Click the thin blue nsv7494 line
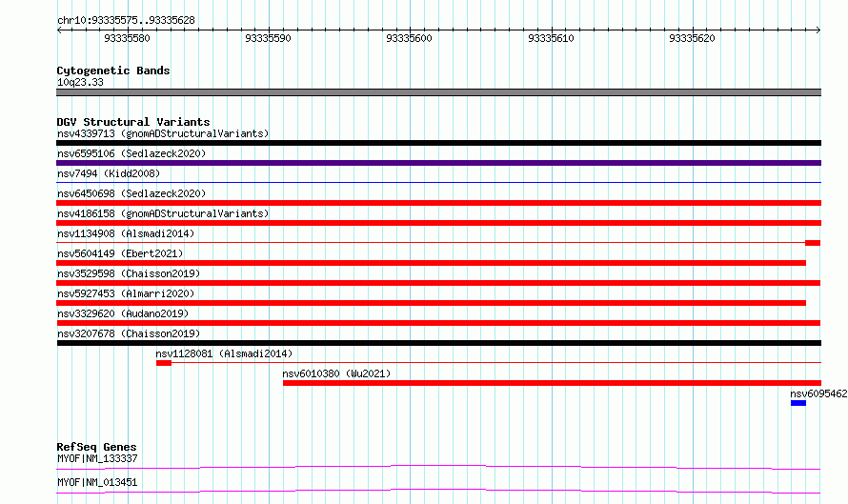 tap(438, 183)
